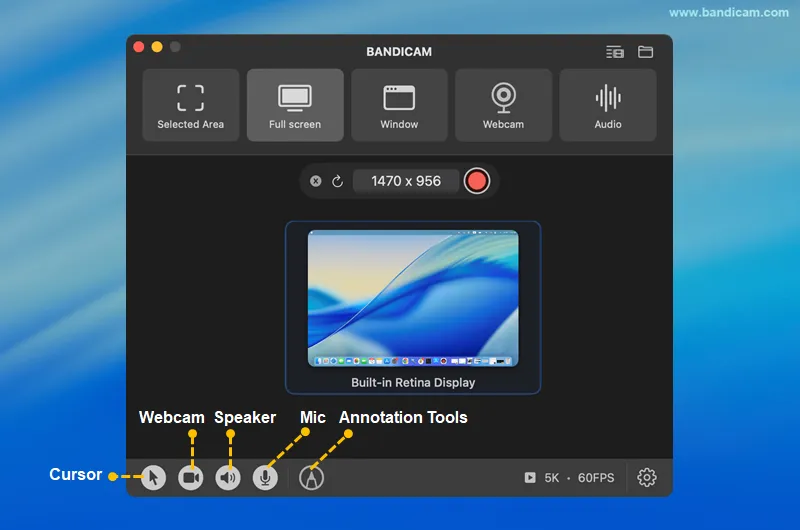Switch to Audio only recording mode
This screenshot has width=800, height=530.
click(608, 105)
